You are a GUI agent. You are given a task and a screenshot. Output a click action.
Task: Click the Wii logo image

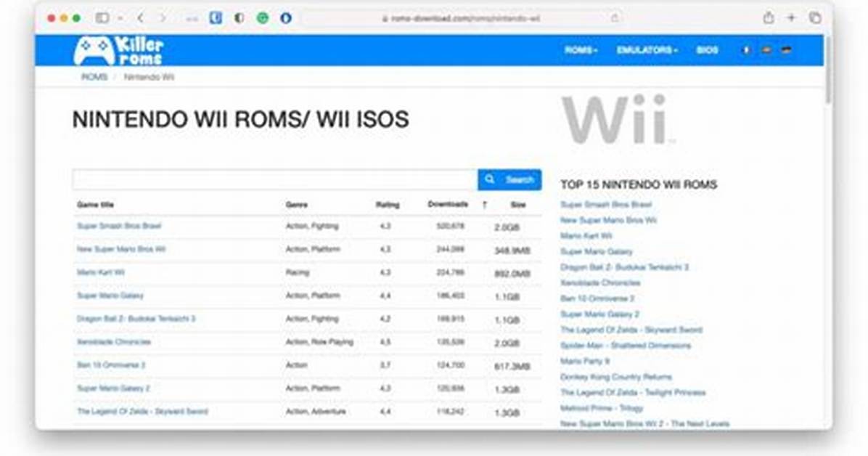(618, 119)
